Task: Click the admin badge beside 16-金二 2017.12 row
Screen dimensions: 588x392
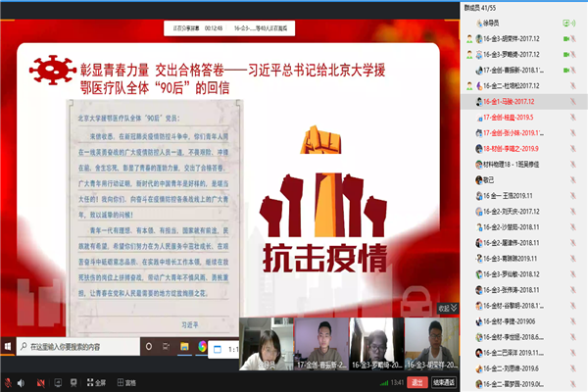Action: pyautogui.click(x=469, y=86)
